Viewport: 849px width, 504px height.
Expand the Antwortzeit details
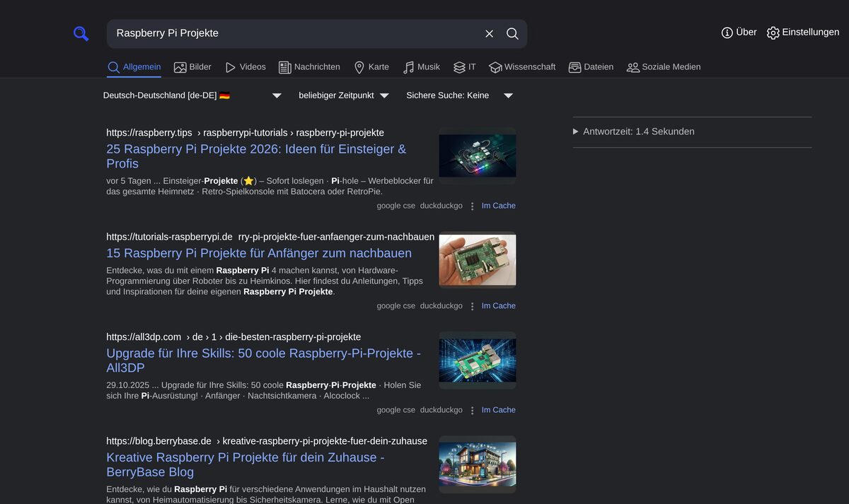pyautogui.click(x=634, y=131)
